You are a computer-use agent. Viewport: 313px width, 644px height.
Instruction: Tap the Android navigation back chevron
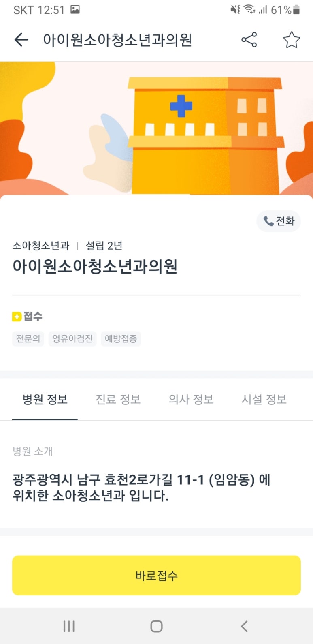tap(244, 626)
